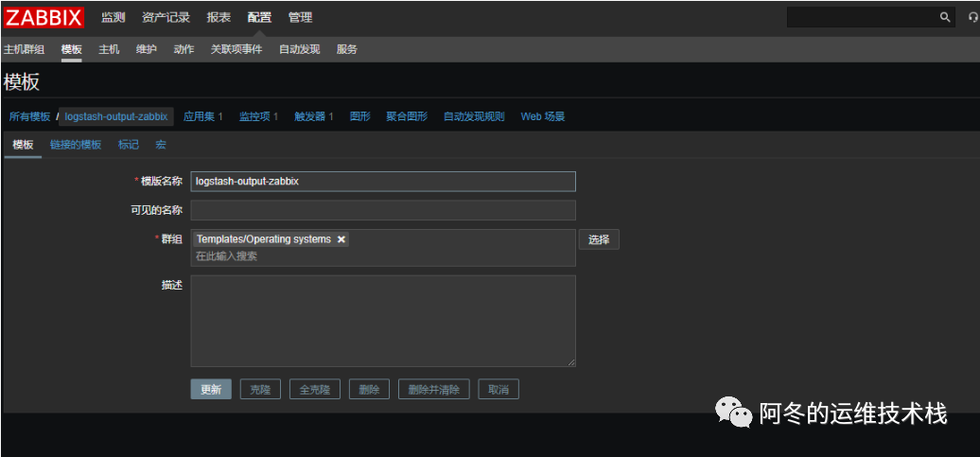This screenshot has width=980, height=457.
Task: Open 应用集 1 link
Action: point(203,117)
